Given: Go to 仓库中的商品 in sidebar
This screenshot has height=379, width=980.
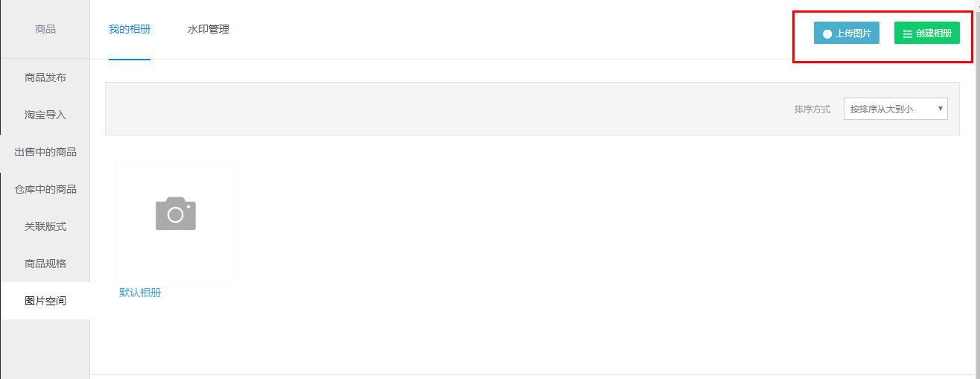Looking at the screenshot, I should (45, 189).
